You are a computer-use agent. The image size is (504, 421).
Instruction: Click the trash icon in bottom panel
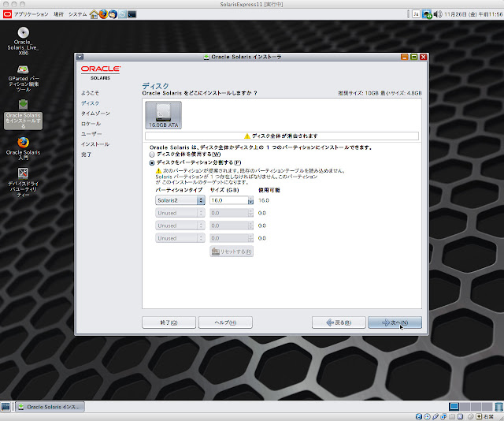498,407
